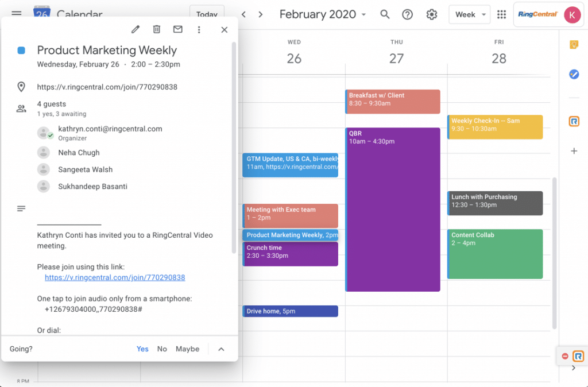
Task: RSVP No to the meeting
Action: (162, 349)
